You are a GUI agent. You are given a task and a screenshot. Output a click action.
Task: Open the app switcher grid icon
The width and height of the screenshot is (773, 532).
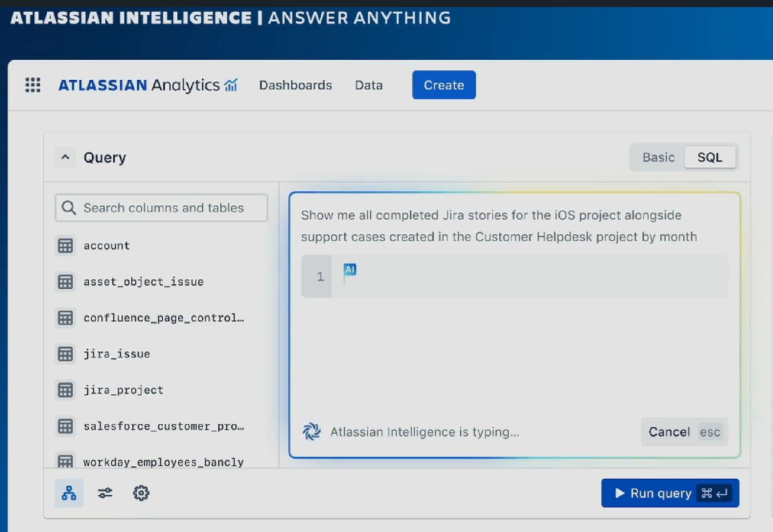[33, 85]
